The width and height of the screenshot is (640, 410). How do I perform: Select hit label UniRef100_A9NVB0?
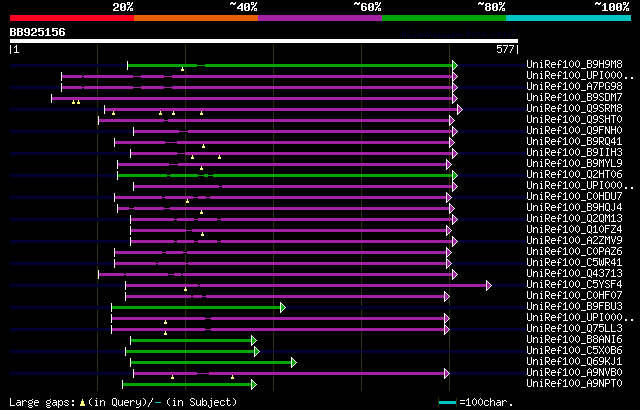(574, 372)
